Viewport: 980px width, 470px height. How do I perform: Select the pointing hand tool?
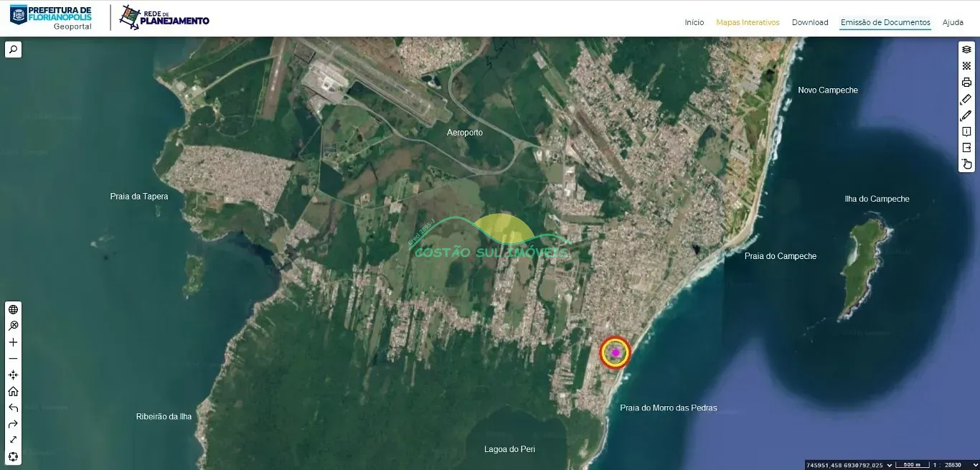pos(966,164)
